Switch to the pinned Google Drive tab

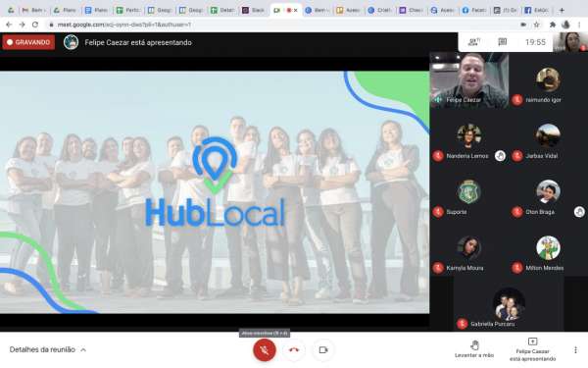click(11, 10)
